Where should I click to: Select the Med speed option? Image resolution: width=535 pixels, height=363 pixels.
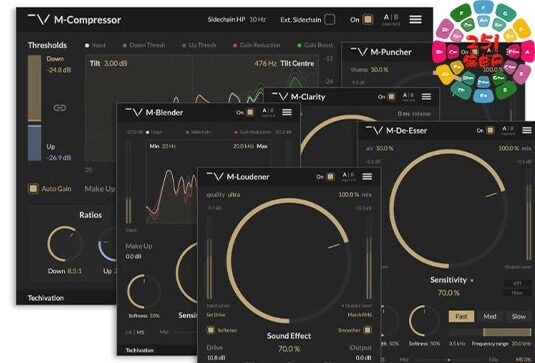[490, 316]
